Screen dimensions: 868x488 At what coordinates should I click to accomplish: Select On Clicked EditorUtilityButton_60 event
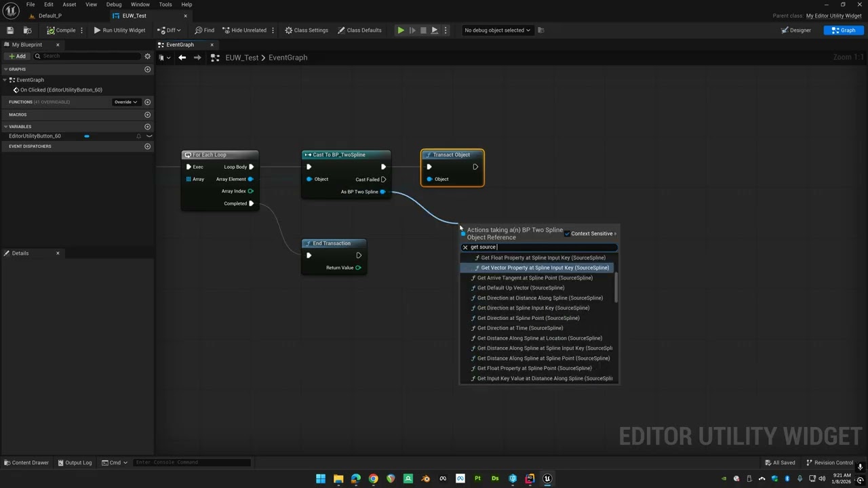(x=61, y=89)
